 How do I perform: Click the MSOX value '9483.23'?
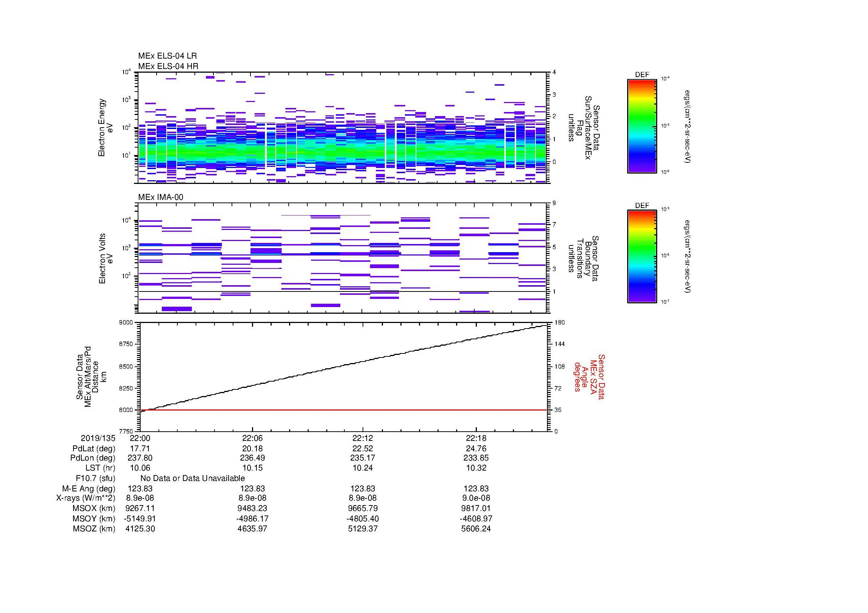tap(252, 508)
